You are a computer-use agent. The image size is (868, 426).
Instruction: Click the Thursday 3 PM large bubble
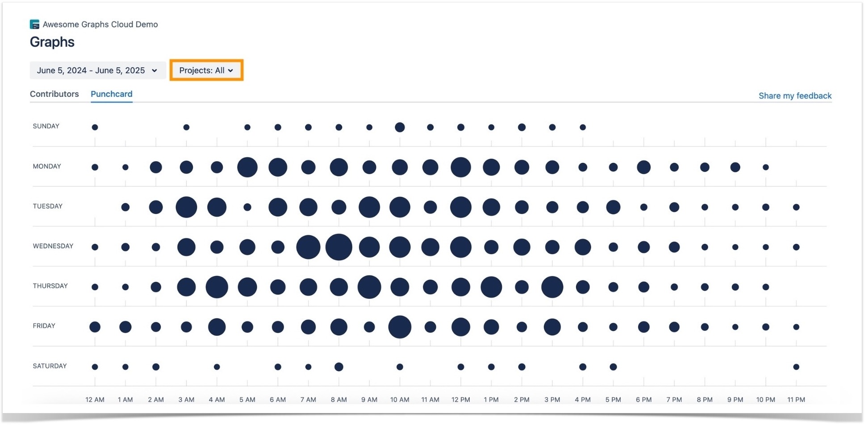pyautogui.click(x=552, y=286)
